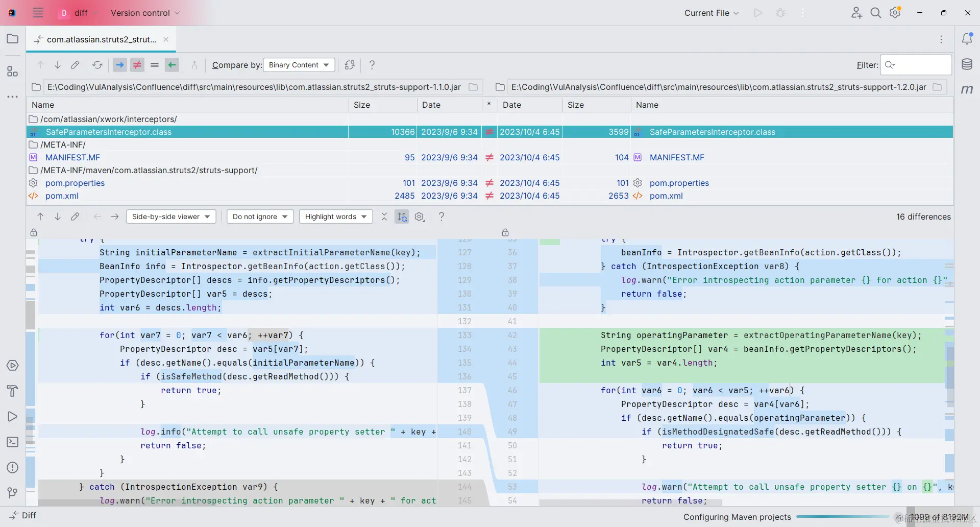This screenshot has width=980, height=527.
Task: Toggle right editor read-only lock
Action: pos(505,232)
